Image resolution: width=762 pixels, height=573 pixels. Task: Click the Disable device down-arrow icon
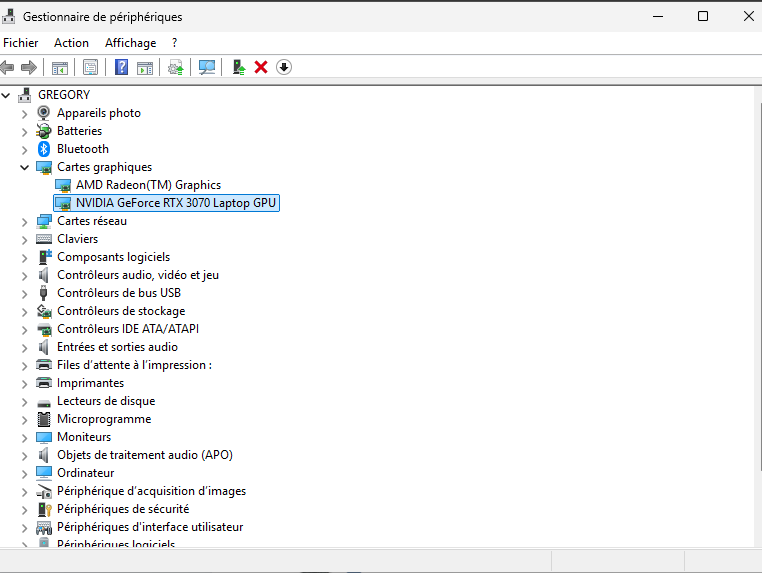point(284,67)
